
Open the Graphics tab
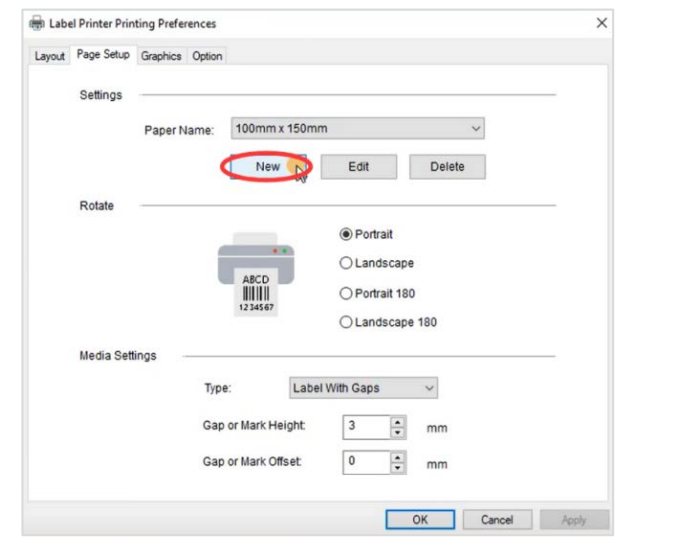pos(161,56)
